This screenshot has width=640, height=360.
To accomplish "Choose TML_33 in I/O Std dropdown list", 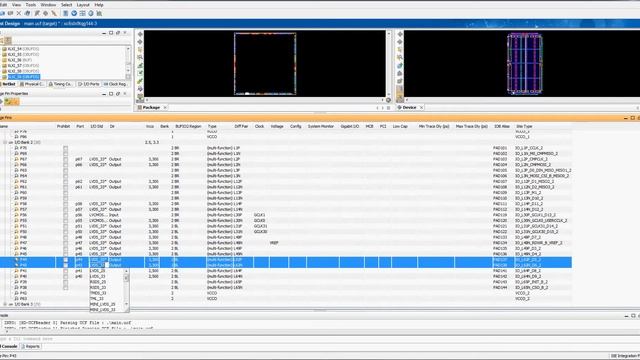I will [97, 299].
